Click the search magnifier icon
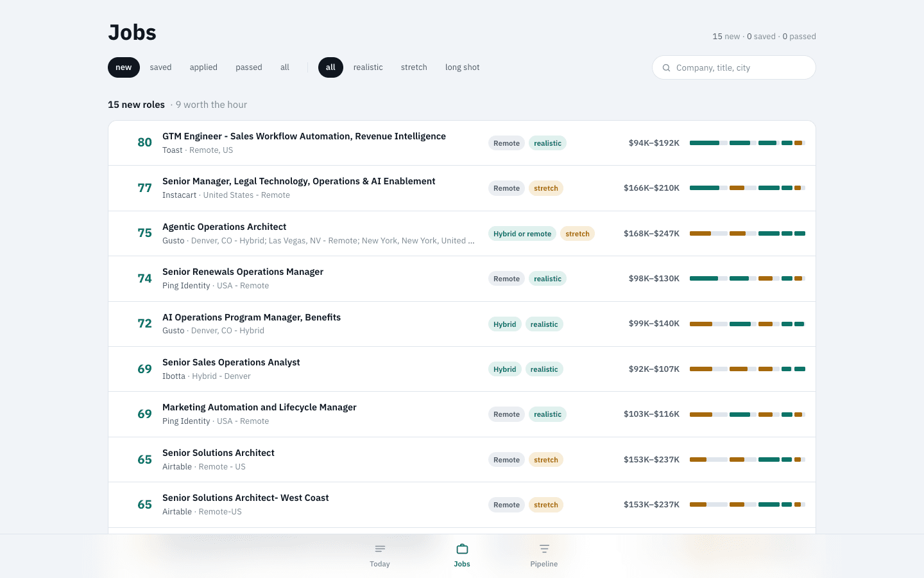 pos(666,67)
